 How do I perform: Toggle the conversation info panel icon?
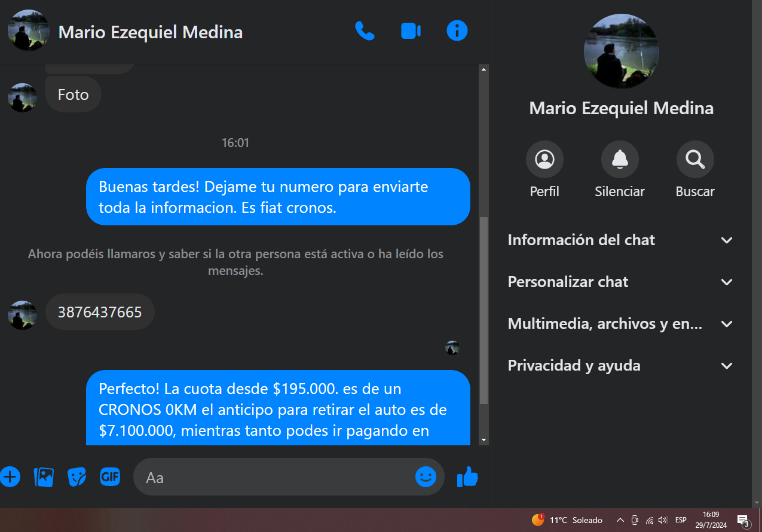[457, 30]
